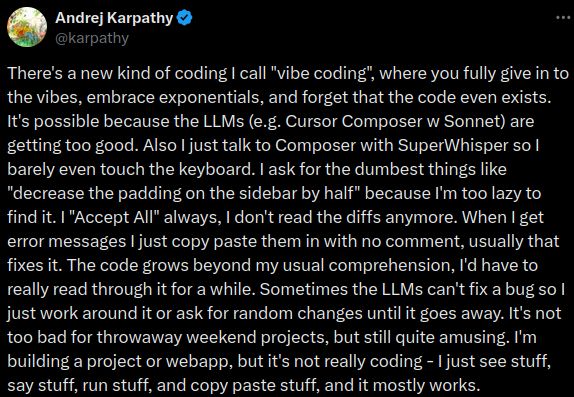Open the Andrej Karpathy display name link
The width and height of the screenshot is (574, 397).
114,18
